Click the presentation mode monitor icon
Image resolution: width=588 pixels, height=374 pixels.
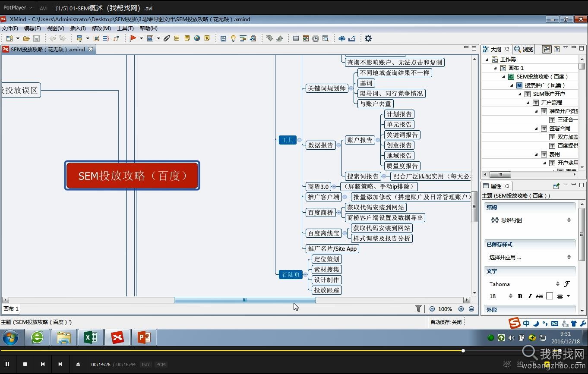(223, 38)
